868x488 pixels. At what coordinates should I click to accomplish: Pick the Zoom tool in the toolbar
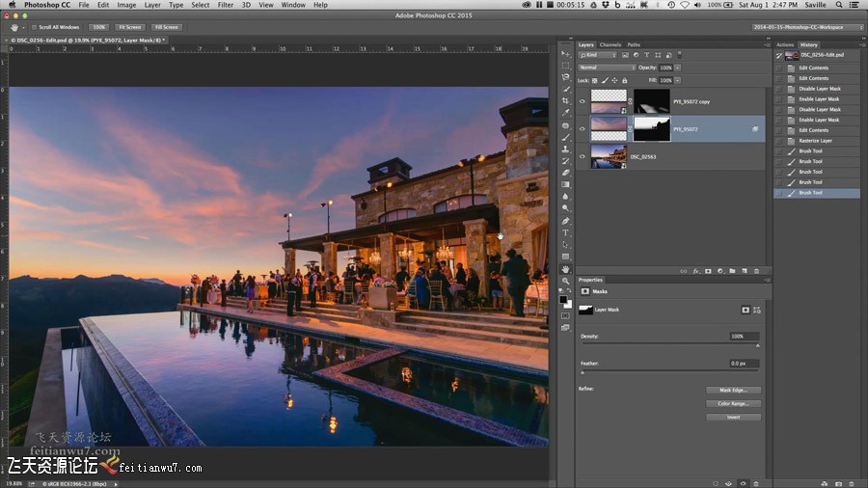click(565, 281)
